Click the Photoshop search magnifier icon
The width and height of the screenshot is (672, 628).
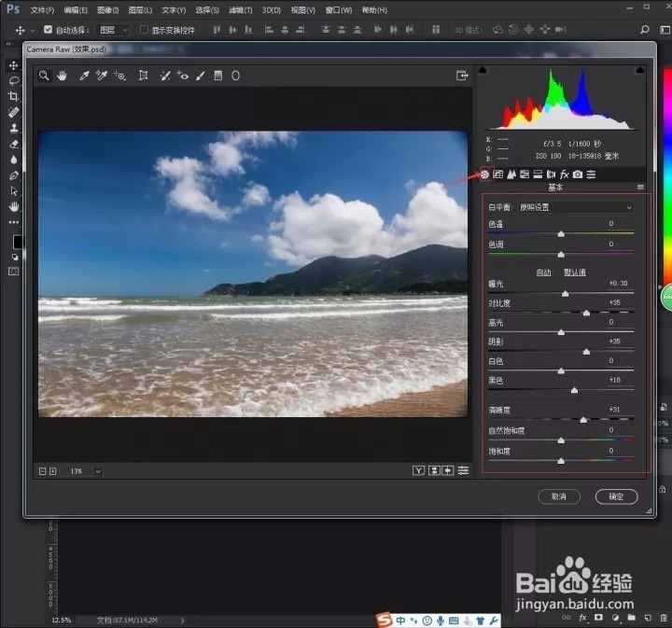[x=645, y=30]
